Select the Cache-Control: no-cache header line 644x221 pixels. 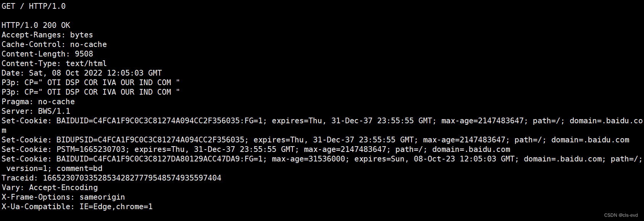[x=54, y=44]
